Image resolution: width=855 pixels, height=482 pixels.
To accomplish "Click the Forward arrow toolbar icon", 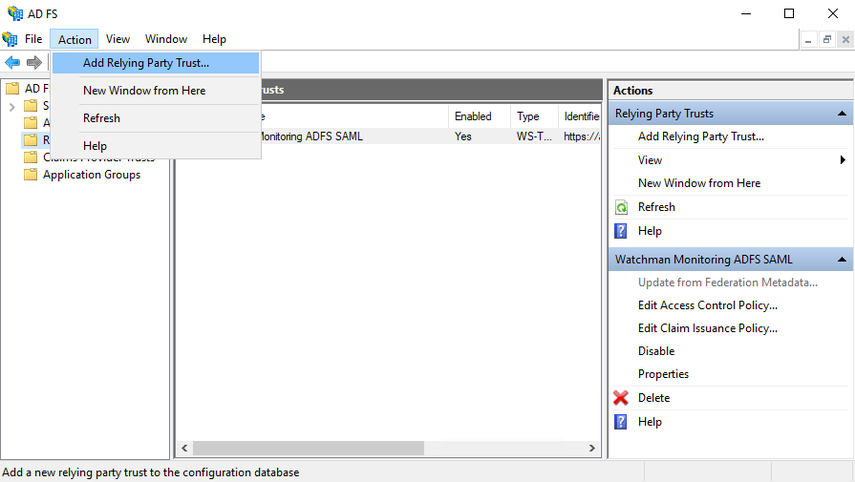I will (34, 63).
